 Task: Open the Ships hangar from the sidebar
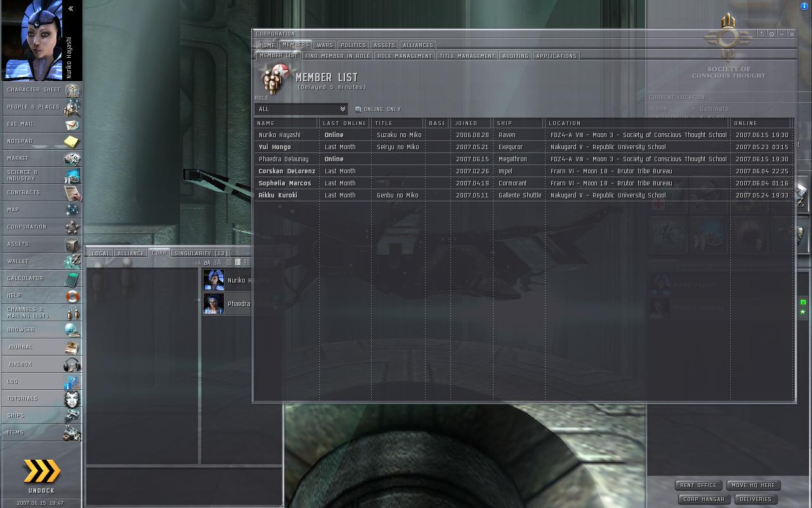point(41,415)
